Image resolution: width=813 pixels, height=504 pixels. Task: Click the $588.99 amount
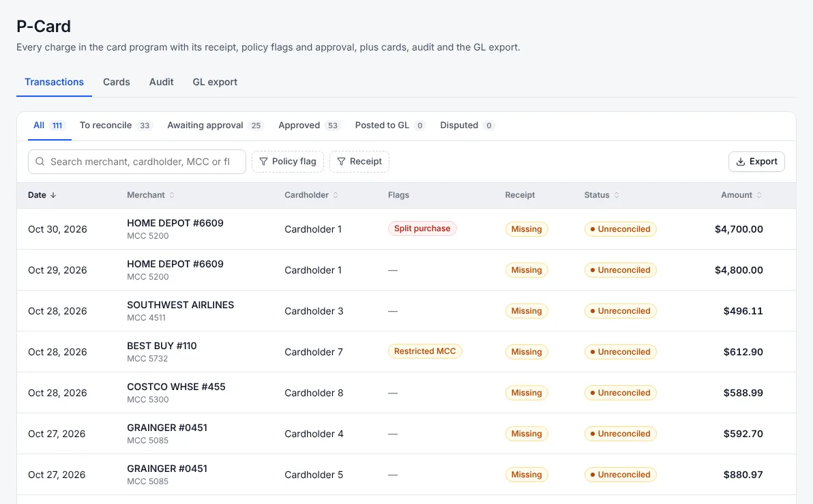[x=743, y=393]
